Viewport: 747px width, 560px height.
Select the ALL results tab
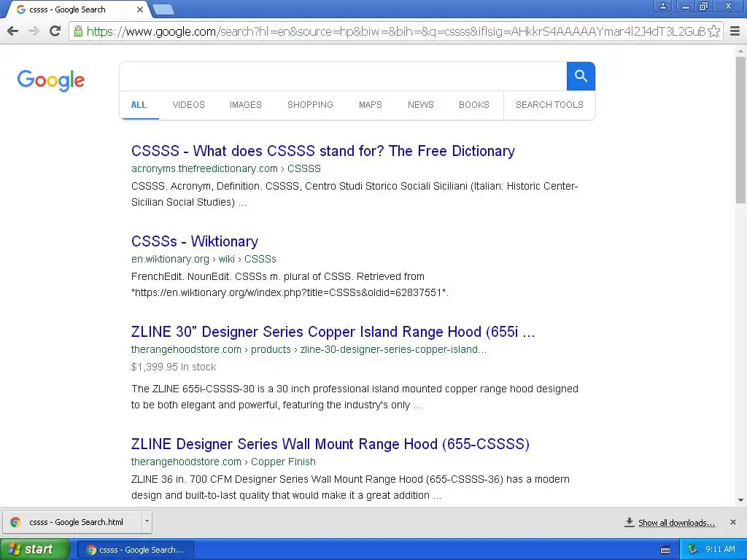(139, 105)
